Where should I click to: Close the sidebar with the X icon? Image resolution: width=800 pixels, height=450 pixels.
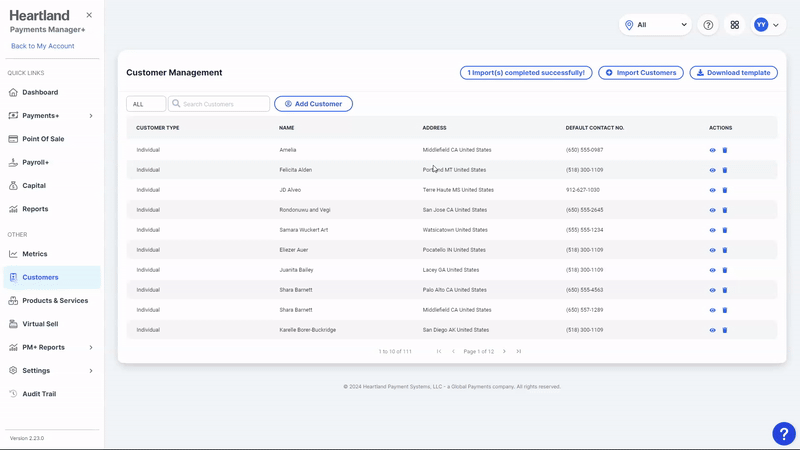click(x=89, y=15)
